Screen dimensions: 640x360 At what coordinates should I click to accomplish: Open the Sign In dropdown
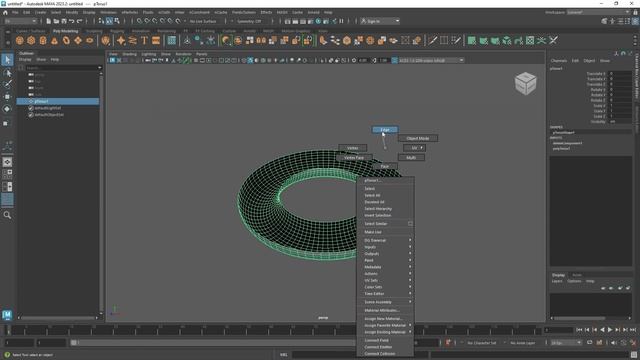(x=380, y=21)
